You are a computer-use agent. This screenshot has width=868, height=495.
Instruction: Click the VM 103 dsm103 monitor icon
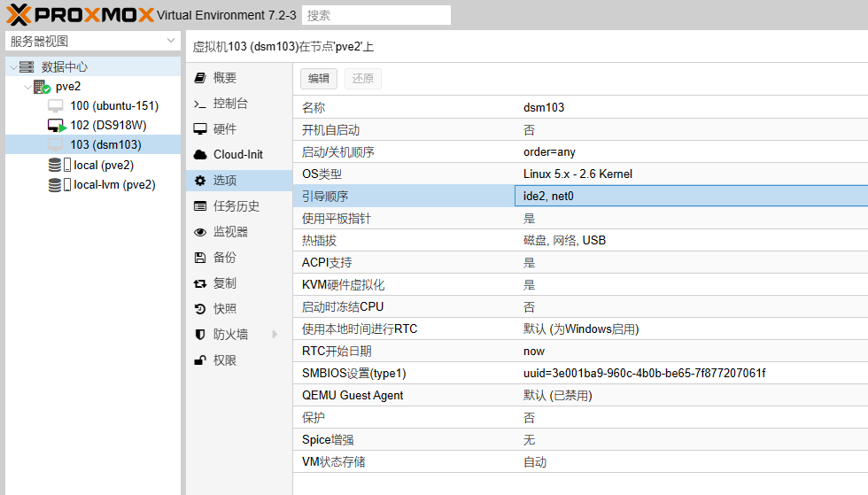point(55,145)
